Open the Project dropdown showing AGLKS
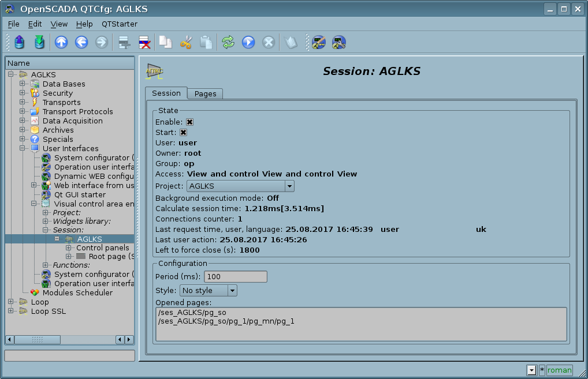This screenshot has width=588, height=379. (x=240, y=186)
